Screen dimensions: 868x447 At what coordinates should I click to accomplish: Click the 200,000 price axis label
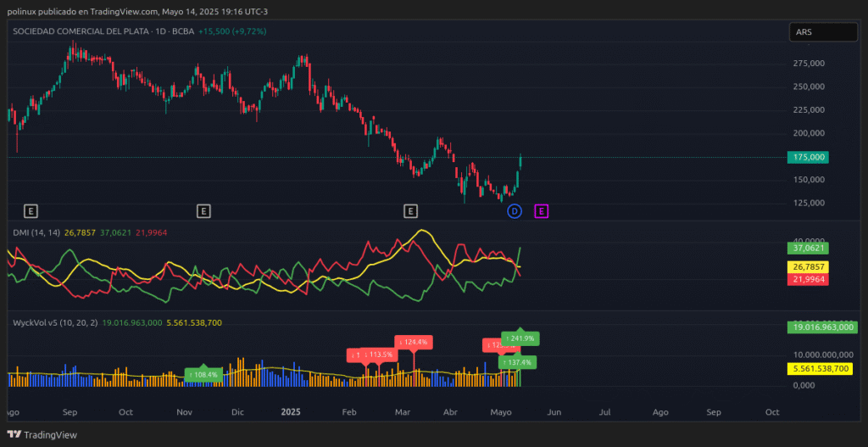pyautogui.click(x=808, y=133)
